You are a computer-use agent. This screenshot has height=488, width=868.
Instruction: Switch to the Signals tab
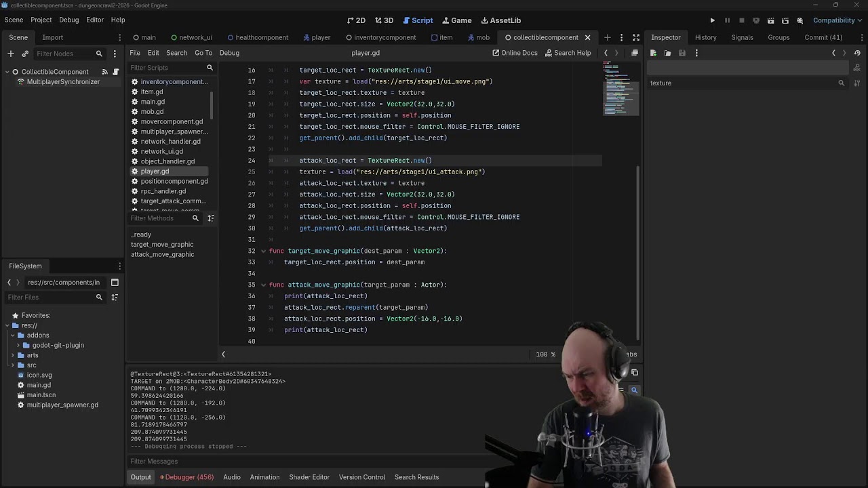(x=742, y=37)
